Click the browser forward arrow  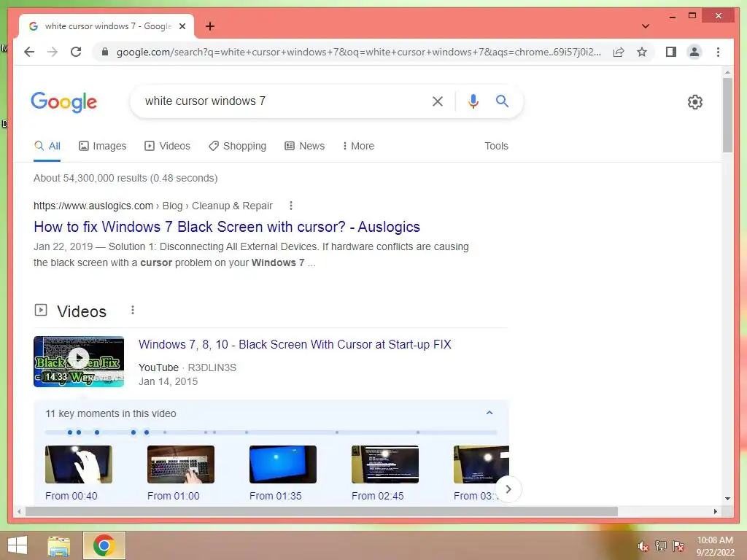(53, 52)
